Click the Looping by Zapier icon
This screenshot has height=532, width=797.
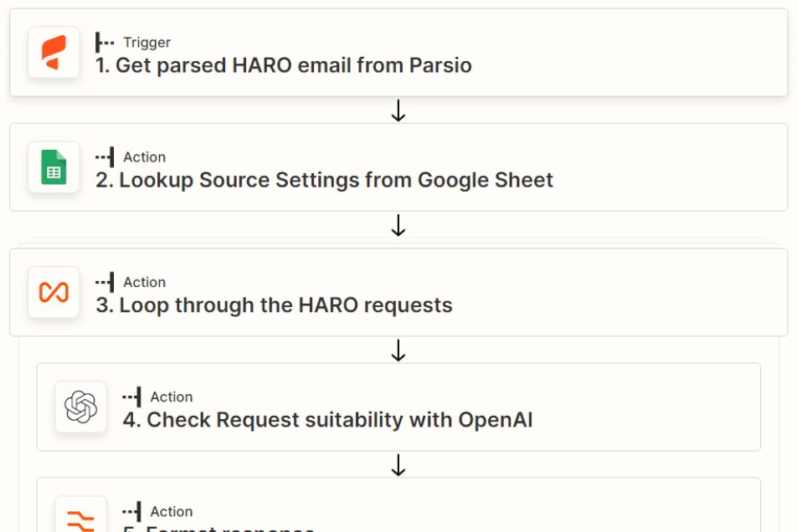point(54,293)
